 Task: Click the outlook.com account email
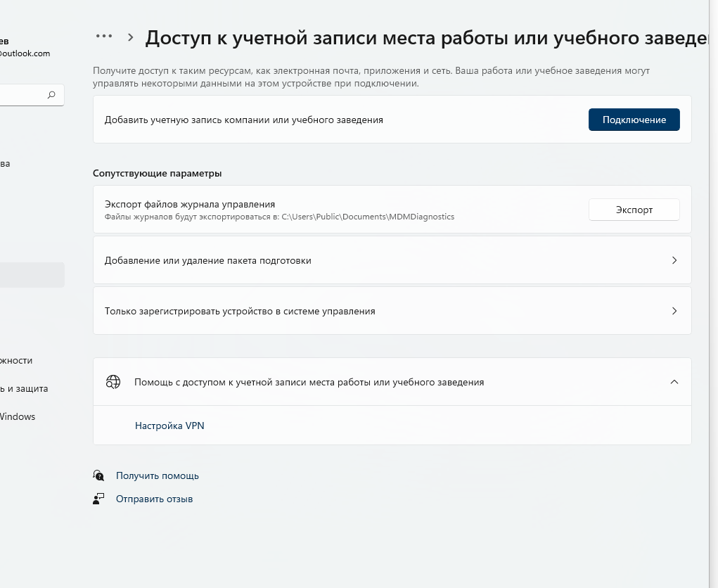25,53
